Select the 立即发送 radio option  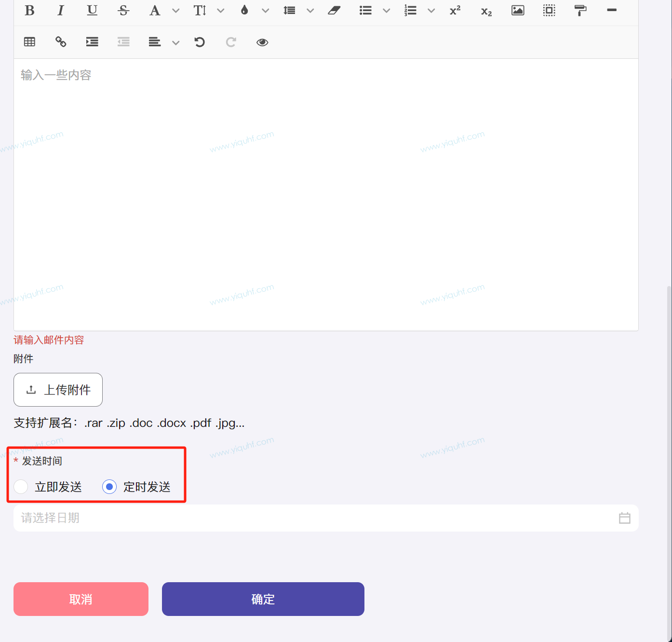(21, 487)
